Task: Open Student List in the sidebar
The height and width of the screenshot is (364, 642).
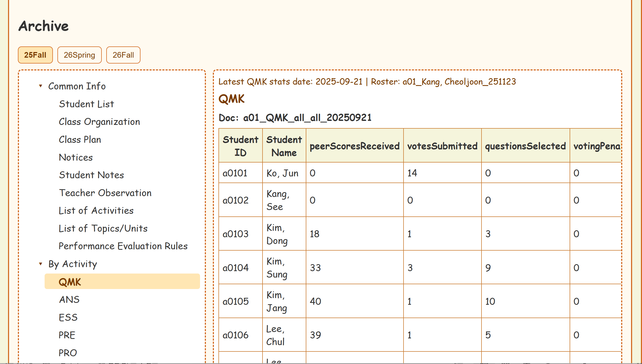Action: tap(86, 104)
